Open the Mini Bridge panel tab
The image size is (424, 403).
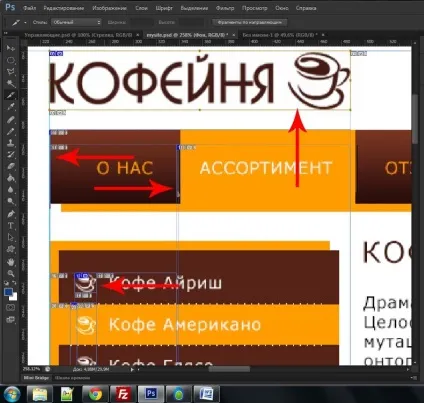point(37,378)
